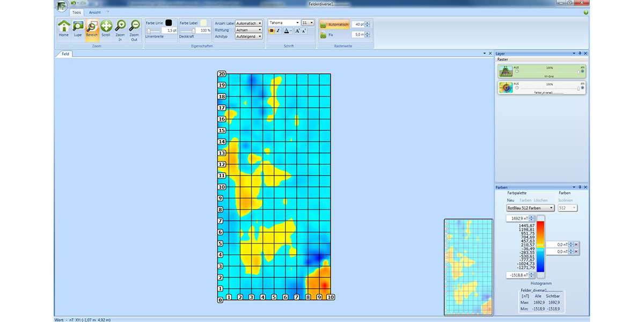Select AUS radio for Felder_diverse1 layer
Viewport: 644px width, 322px height.
(517, 87)
